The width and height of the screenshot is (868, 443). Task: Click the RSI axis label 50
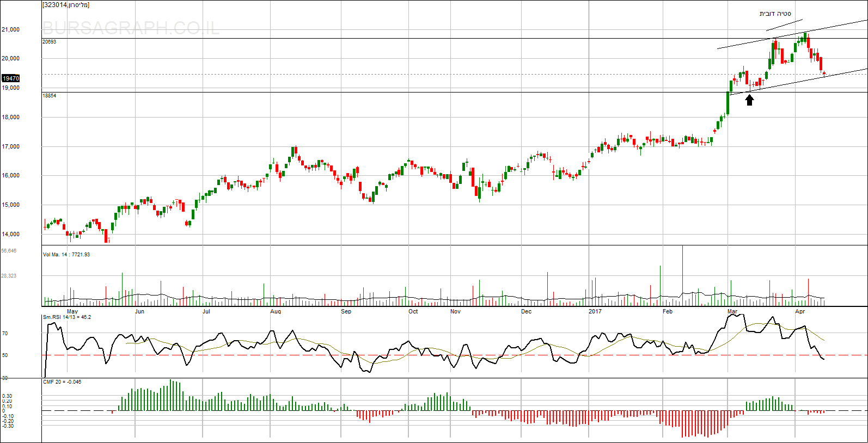pyautogui.click(x=5, y=355)
